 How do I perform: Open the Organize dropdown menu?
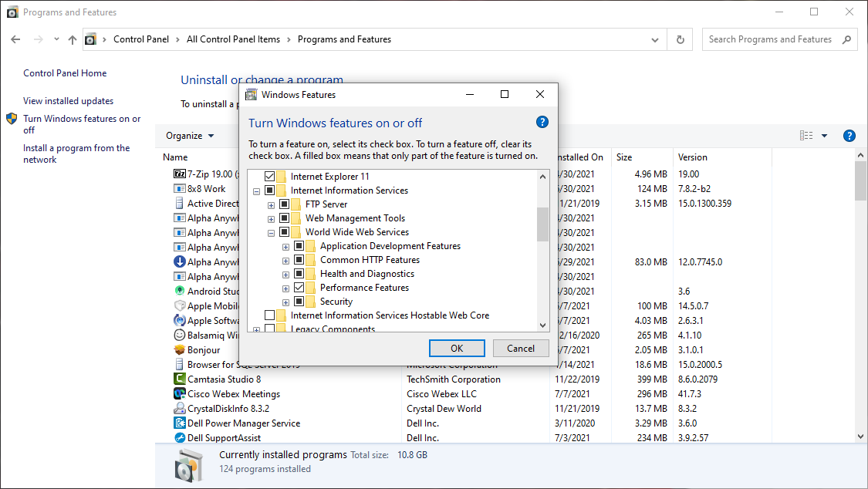click(190, 136)
